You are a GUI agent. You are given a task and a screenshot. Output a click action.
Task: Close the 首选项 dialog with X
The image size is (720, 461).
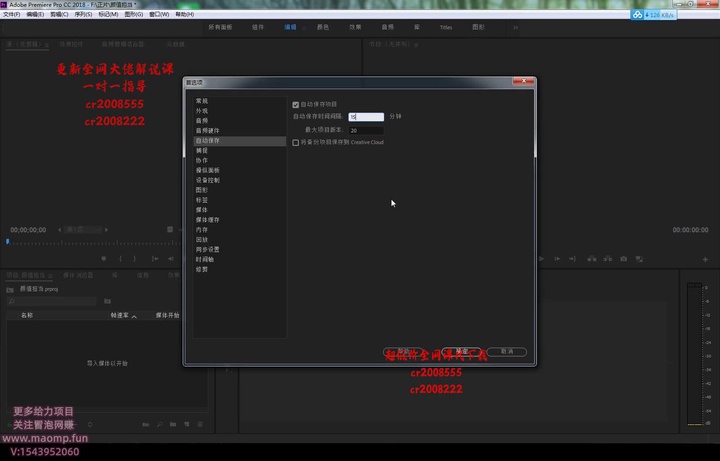click(x=523, y=81)
